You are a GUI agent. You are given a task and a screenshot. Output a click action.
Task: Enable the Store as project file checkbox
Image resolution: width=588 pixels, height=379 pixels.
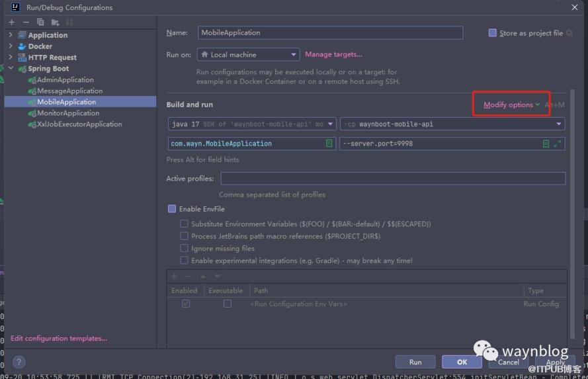click(x=492, y=33)
